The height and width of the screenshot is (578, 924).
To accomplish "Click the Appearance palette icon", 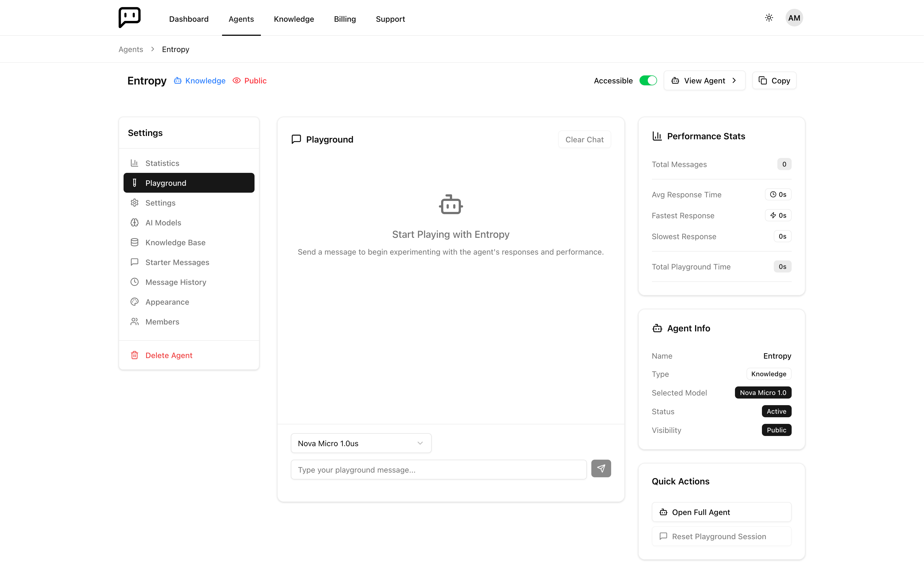I will pos(135,302).
